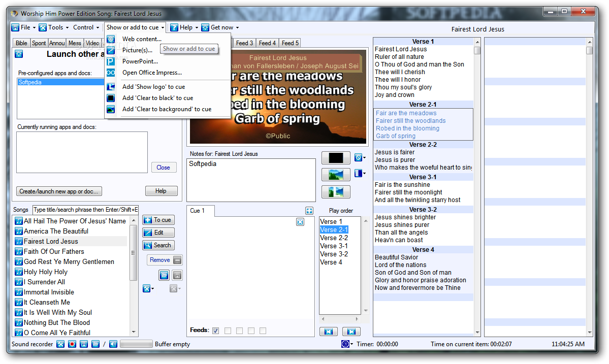Enable the fifth Feeds checkbox

263,330
